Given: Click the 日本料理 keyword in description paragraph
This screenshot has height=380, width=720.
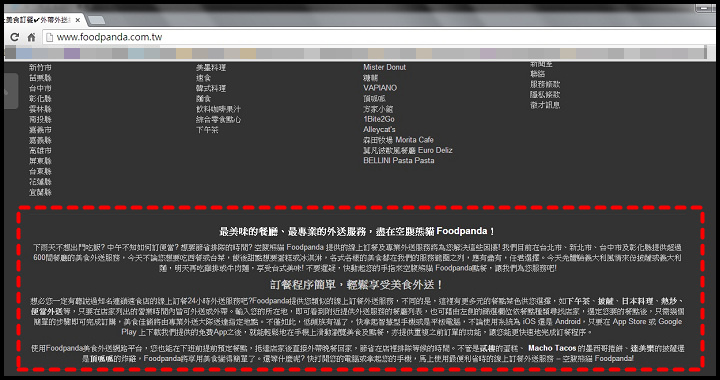Looking at the screenshot, I should click(x=637, y=302).
